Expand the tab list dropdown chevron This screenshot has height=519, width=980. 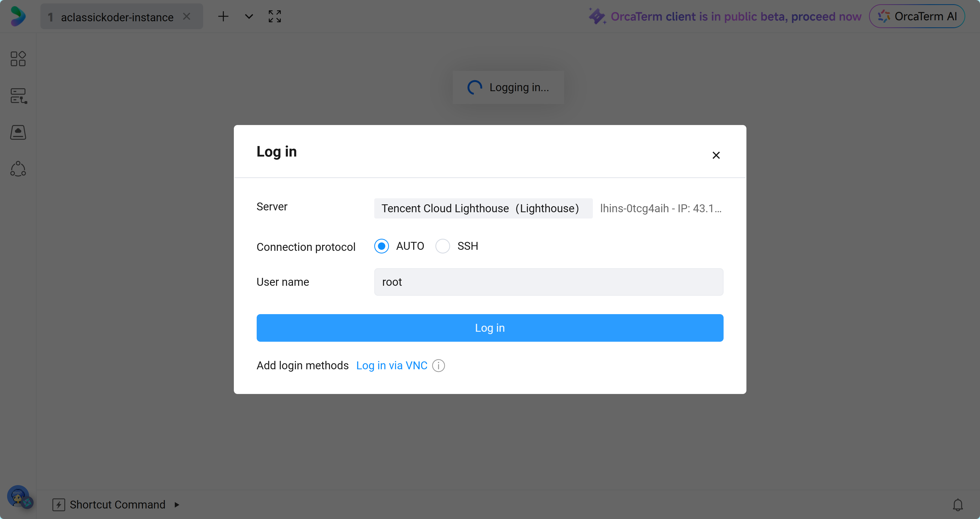pos(249,16)
